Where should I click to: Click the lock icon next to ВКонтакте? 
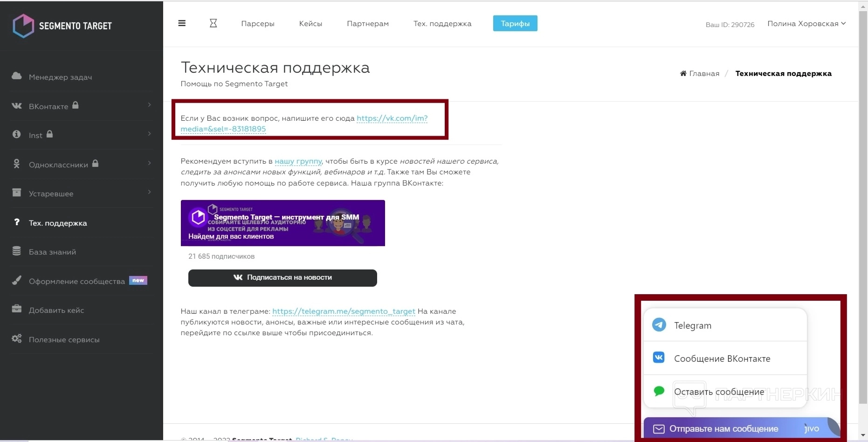coord(76,105)
